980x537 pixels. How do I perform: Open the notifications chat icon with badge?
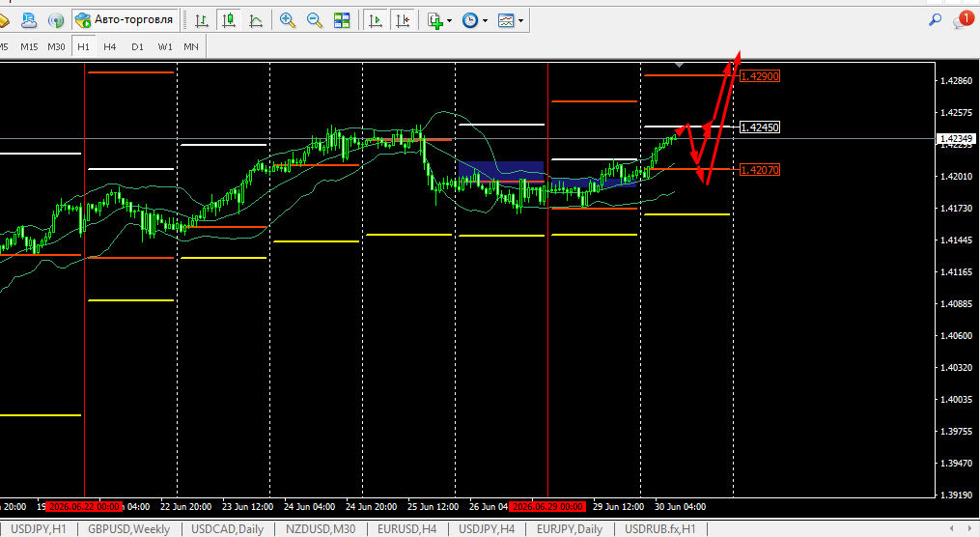[964, 20]
